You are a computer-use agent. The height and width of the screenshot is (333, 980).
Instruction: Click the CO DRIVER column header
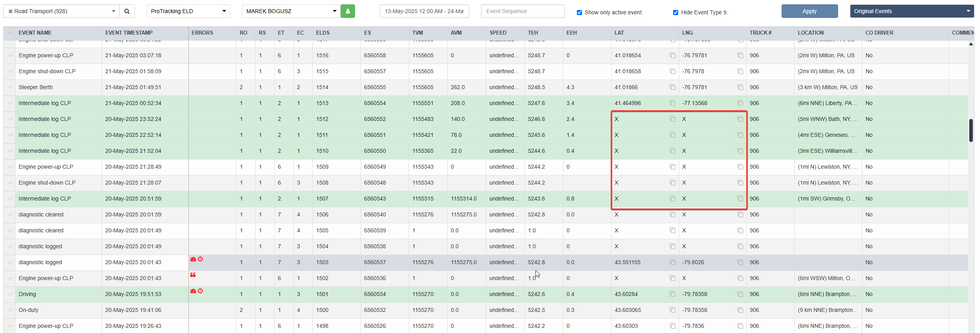(879, 33)
